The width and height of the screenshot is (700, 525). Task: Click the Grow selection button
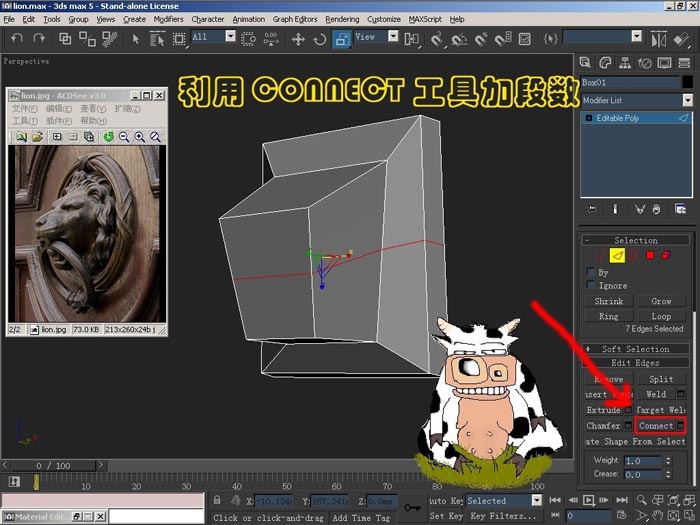[x=661, y=301]
